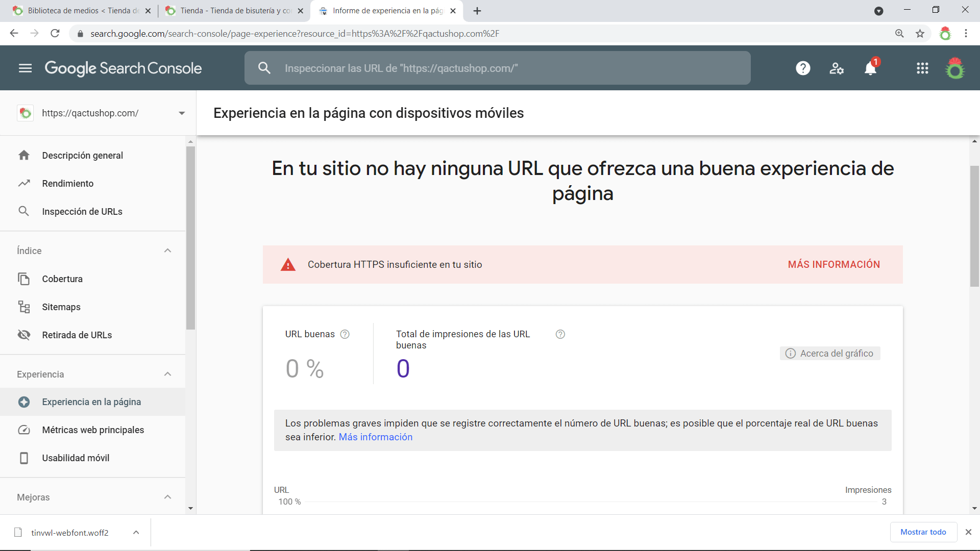
Task: Click the Inspección de URLs magnifier icon
Action: (x=24, y=211)
